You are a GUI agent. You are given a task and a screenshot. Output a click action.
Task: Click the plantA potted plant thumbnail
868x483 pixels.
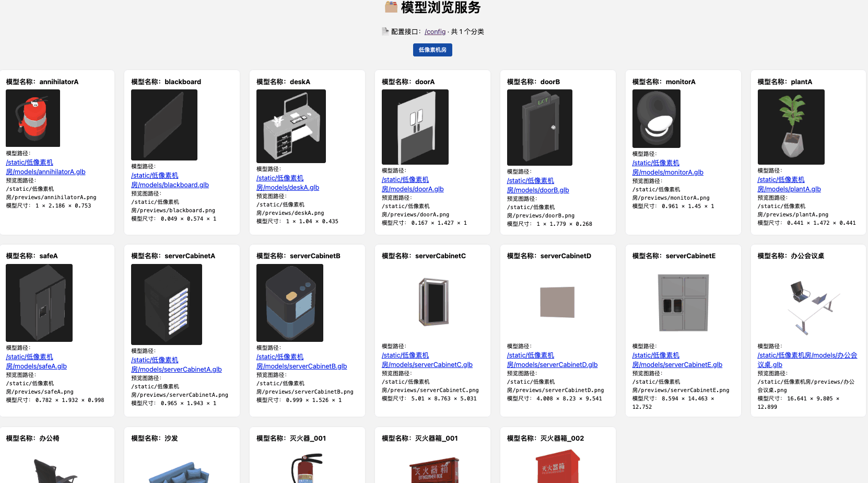point(791,127)
